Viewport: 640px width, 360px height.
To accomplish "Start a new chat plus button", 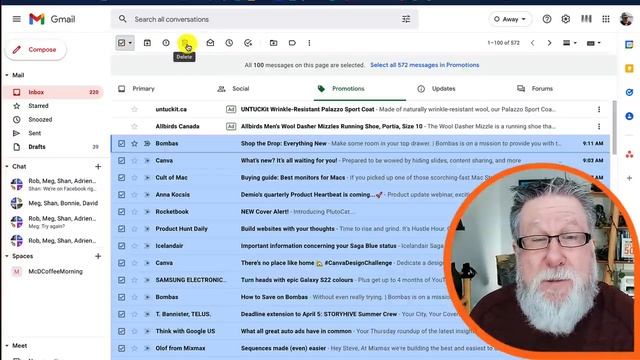I will (x=98, y=167).
